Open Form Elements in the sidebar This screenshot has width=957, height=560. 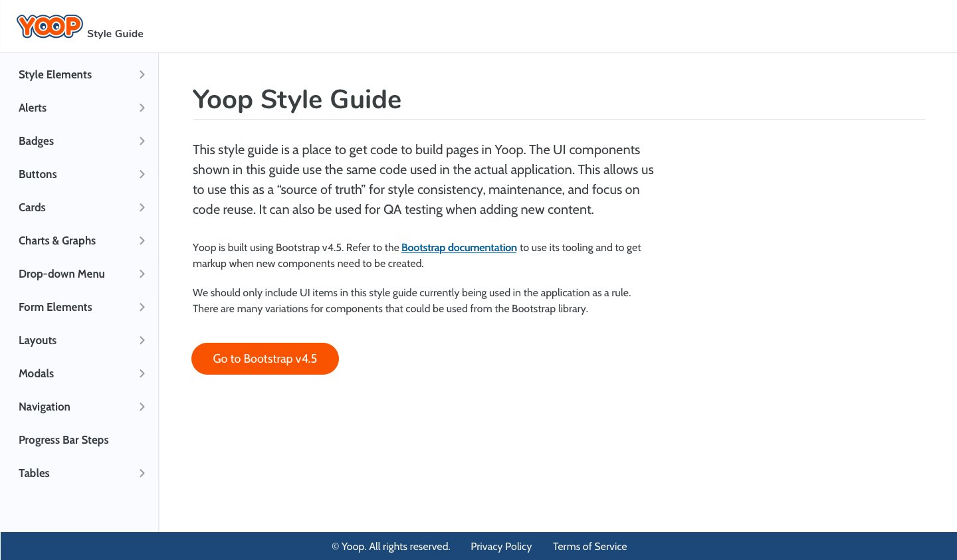(55, 307)
